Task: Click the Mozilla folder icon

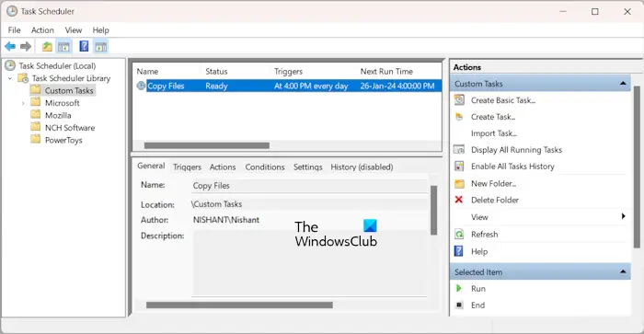Action: coord(36,114)
